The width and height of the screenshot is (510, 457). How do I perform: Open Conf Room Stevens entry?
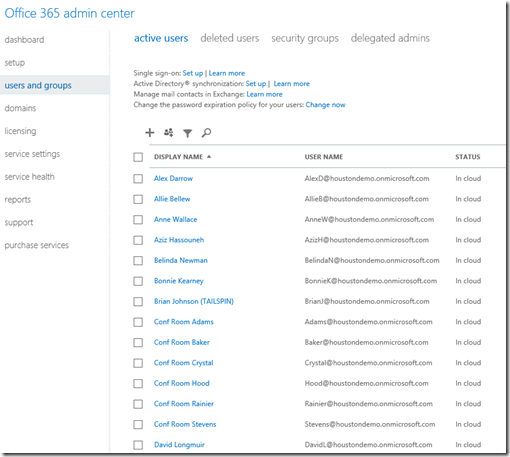click(x=185, y=424)
